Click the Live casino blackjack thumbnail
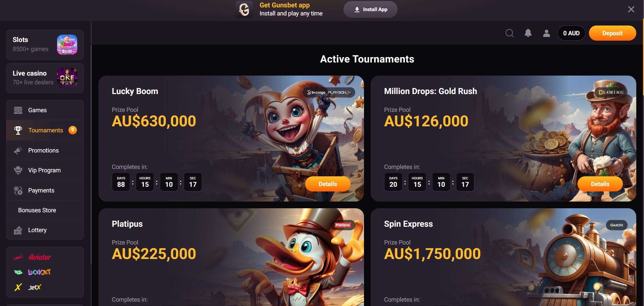This screenshot has height=306, width=644. pos(67,78)
